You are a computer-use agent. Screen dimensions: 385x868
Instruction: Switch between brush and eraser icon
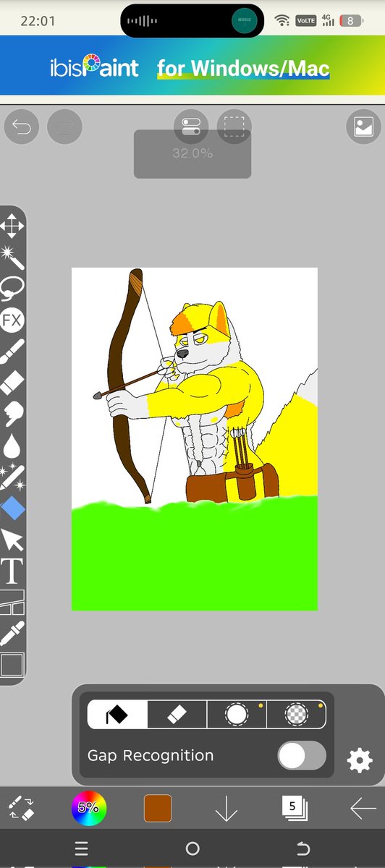[21, 807]
